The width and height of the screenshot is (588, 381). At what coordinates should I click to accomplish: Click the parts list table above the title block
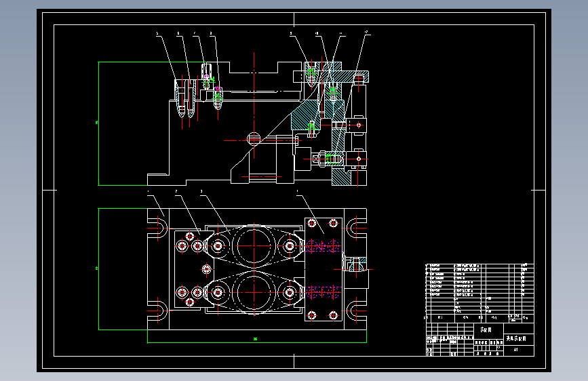[479, 293]
